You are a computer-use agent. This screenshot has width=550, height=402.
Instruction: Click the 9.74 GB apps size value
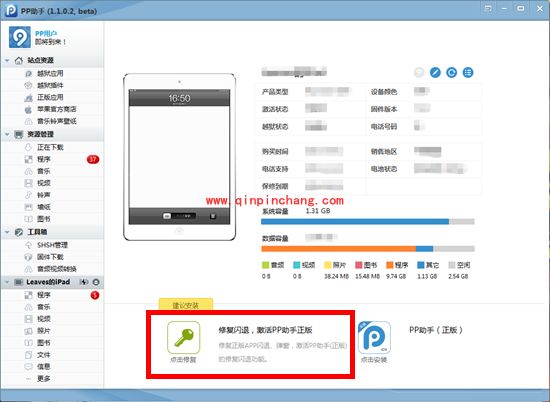click(x=396, y=276)
